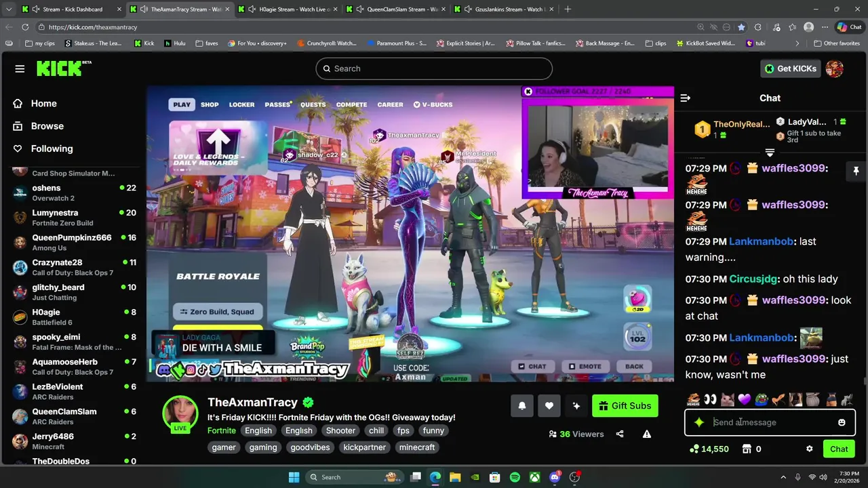Insert the eyes emote
The height and width of the screenshot is (488, 868).
tap(710, 400)
